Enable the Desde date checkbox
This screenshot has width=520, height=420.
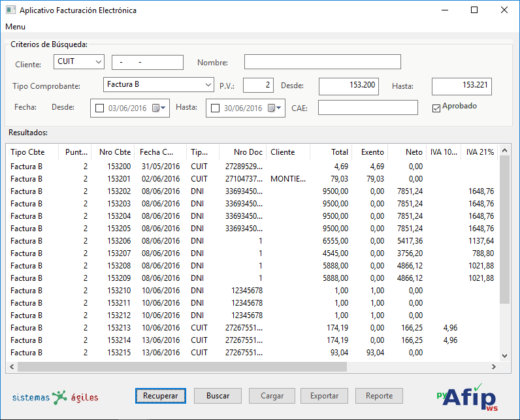pos(99,108)
